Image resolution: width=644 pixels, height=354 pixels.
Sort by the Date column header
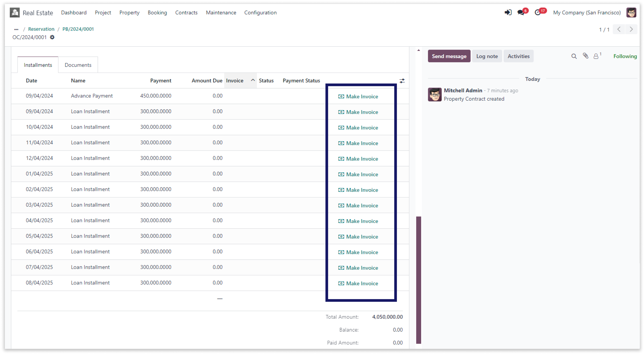point(32,80)
